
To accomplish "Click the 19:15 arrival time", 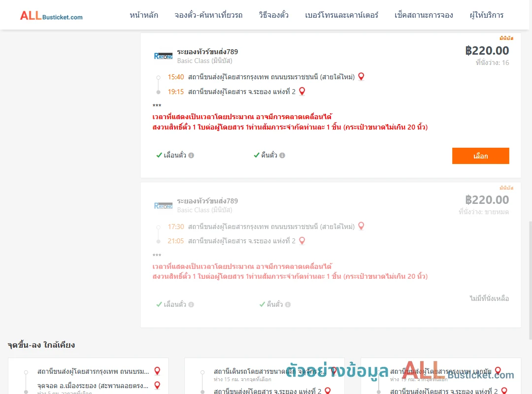I will coord(176,92).
